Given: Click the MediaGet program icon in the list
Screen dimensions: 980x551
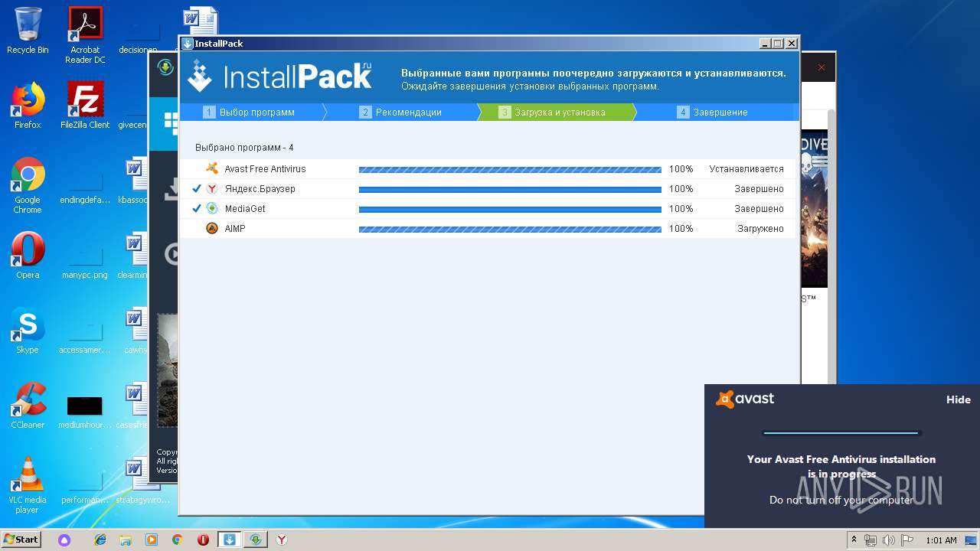Looking at the screenshot, I should tap(212, 209).
